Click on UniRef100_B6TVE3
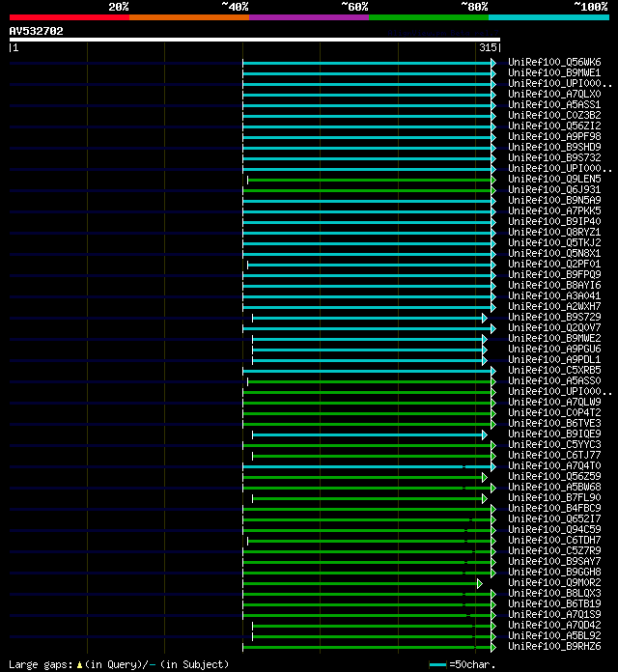This screenshot has height=672, width=618. pyautogui.click(x=554, y=424)
